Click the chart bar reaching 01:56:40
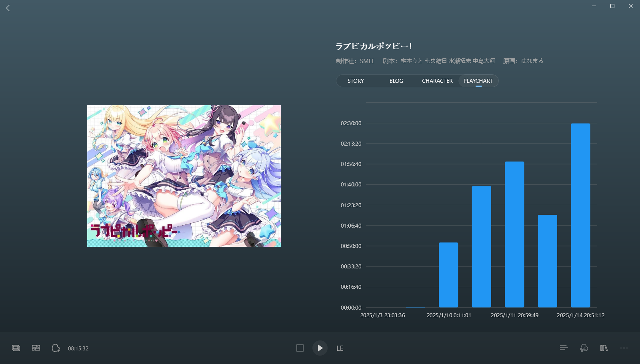The image size is (640, 364). click(x=514, y=234)
